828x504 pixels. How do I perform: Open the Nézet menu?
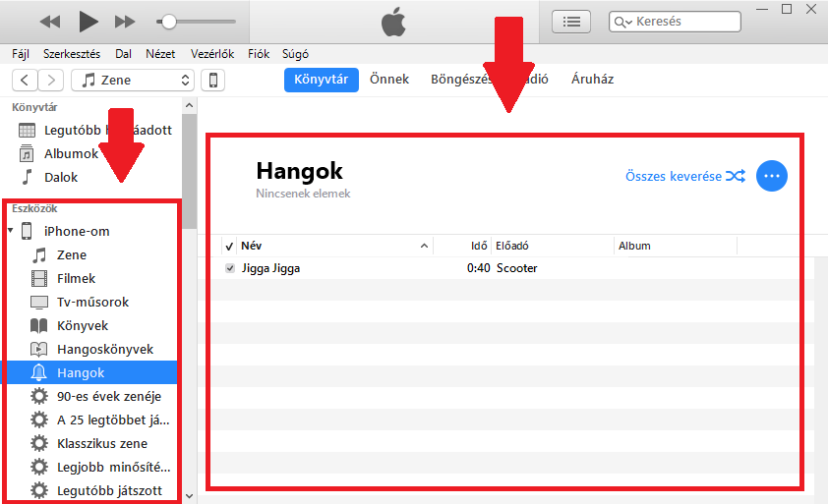coord(160,54)
